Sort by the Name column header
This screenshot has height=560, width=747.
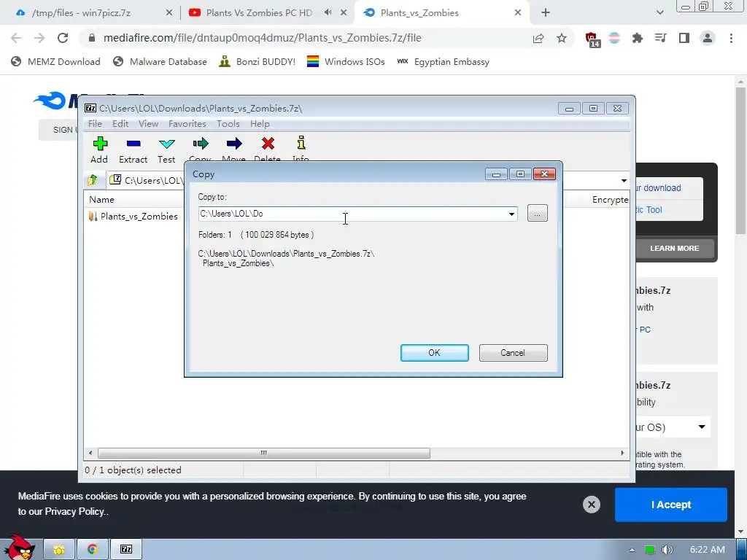pyautogui.click(x=102, y=200)
